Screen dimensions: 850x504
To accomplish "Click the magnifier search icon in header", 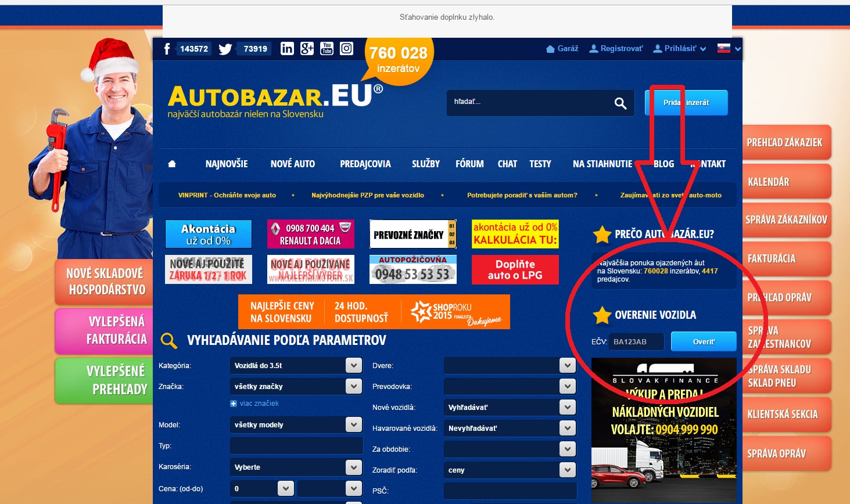I will [x=621, y=103].
